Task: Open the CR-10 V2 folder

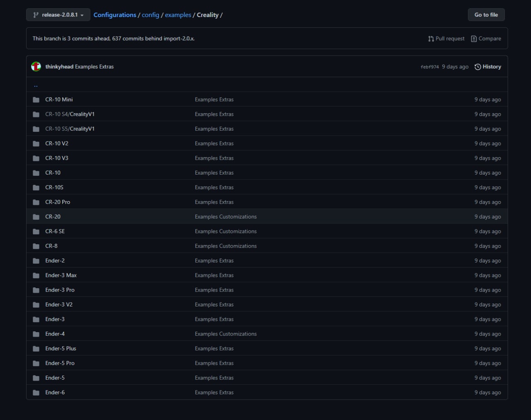Action: click(57, 143)
